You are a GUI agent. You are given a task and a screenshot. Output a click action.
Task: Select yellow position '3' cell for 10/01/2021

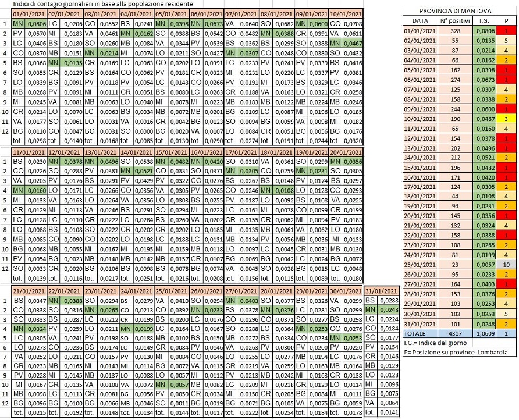pyautogui.click(x=506, y=119)
